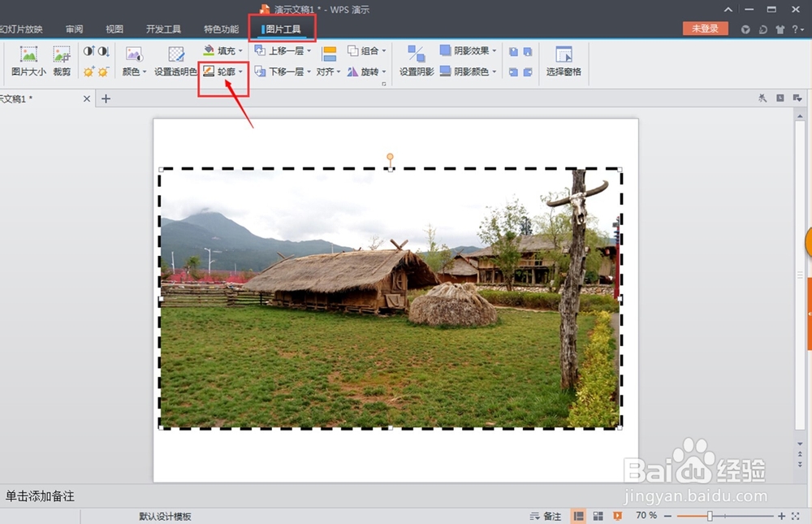Switch to the 审阅 tab
The height and width of the screenshot is (524, 812).
[75, 29]
